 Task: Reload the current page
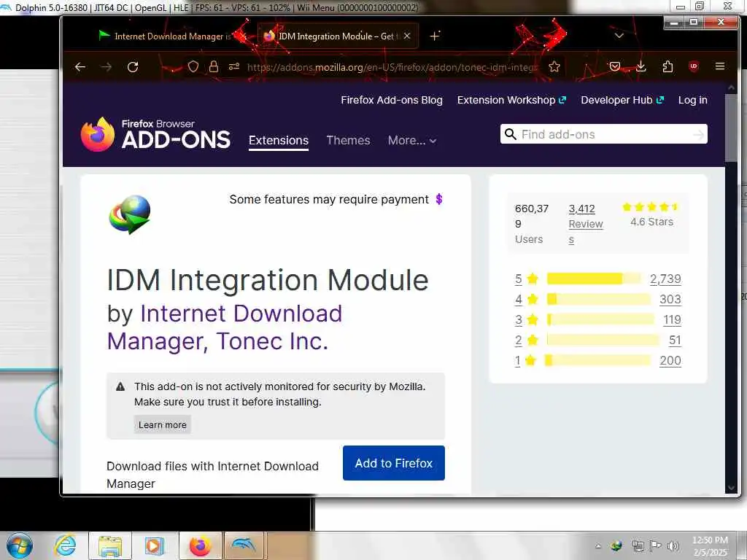[133, 67]
